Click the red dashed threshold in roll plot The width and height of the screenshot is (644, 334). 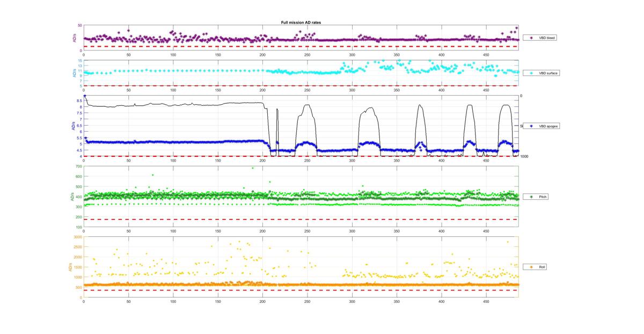301,290
